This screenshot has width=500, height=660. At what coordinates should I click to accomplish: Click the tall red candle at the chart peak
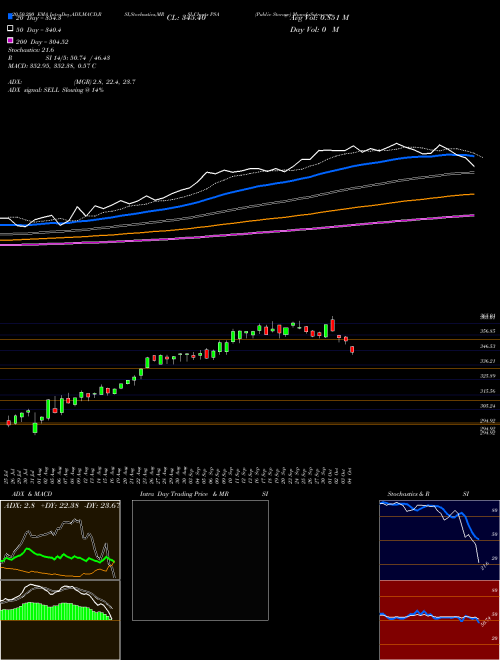332,325
